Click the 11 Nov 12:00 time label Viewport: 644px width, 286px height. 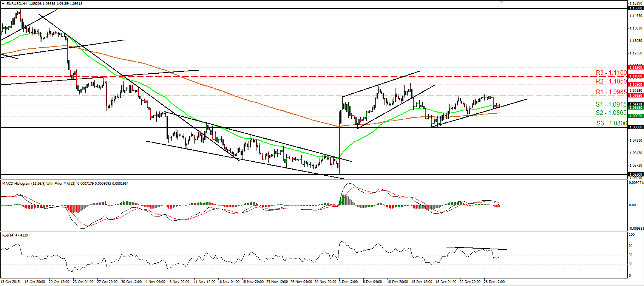coord(204,281)
